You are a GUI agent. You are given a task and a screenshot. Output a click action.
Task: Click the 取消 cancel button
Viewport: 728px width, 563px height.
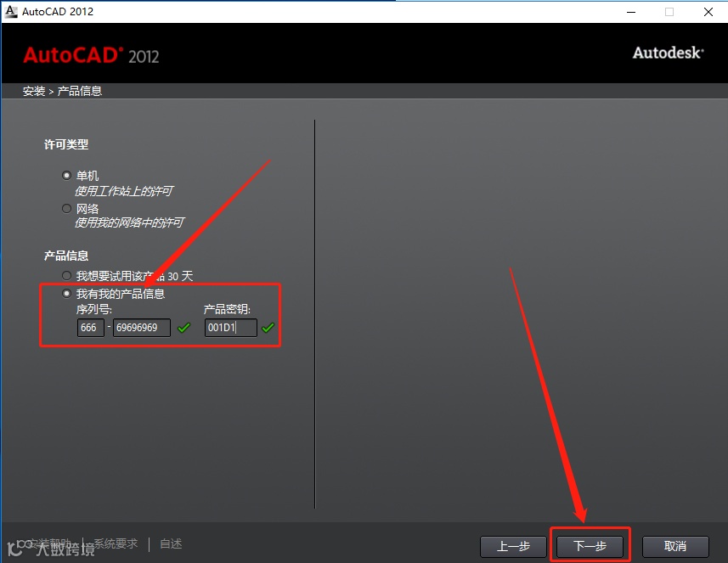675,546
